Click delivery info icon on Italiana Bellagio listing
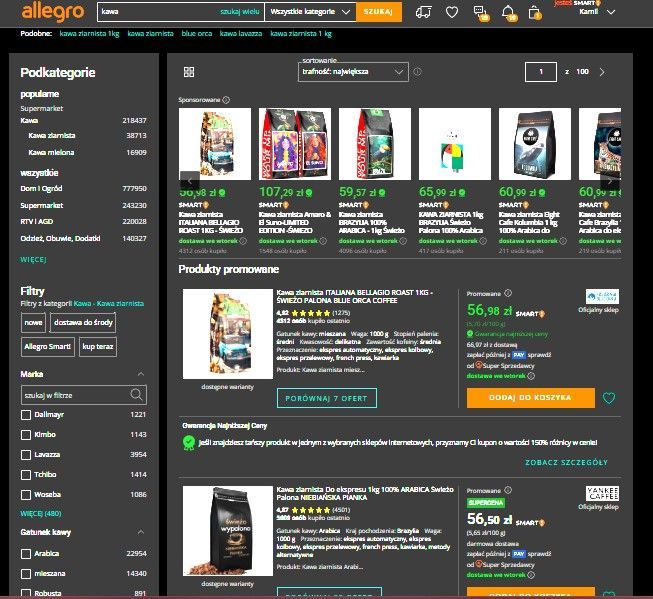This screenshot has height=599, width=653. click(531, 376)
